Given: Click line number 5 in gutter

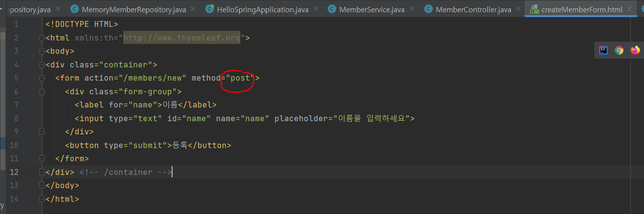Looking at the screenshot, I should tap(17, 78).
